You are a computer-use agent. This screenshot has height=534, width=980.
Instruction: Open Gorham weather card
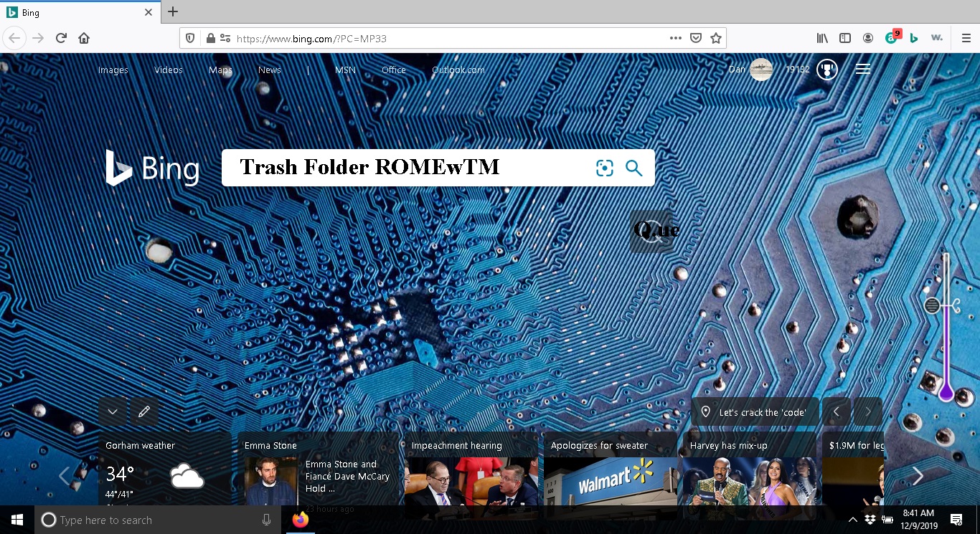(165, 469)
